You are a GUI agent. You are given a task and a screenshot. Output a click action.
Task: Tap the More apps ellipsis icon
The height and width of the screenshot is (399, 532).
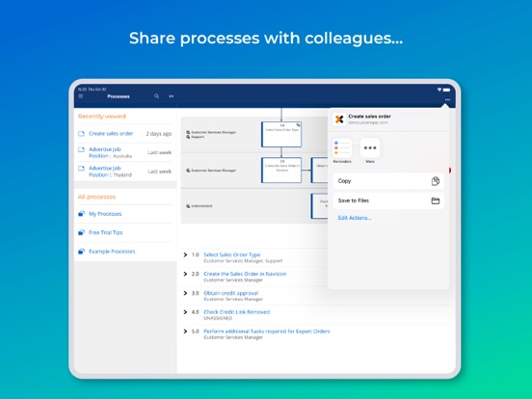coord(370,147)
